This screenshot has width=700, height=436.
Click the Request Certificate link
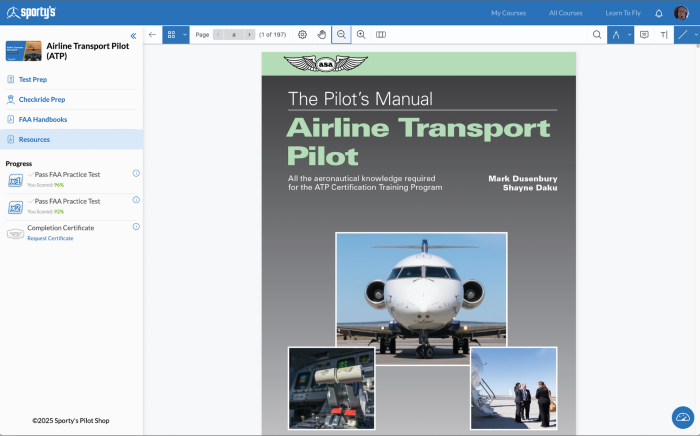click(50, 238)
